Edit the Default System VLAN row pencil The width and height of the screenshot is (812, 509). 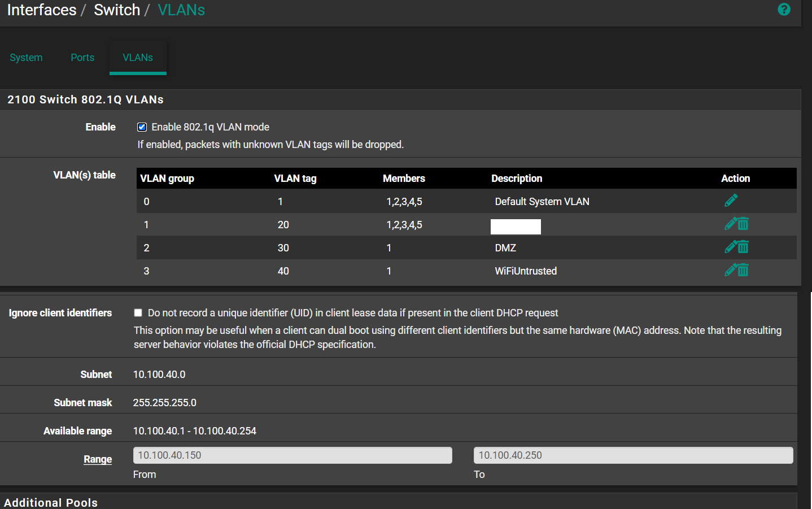pyautogui.click(x=731, y=201)
